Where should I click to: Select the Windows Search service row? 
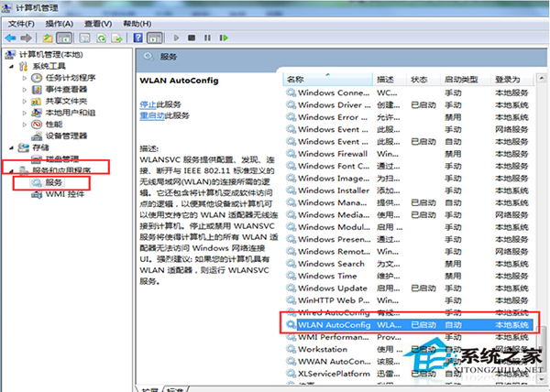point(409,264)
